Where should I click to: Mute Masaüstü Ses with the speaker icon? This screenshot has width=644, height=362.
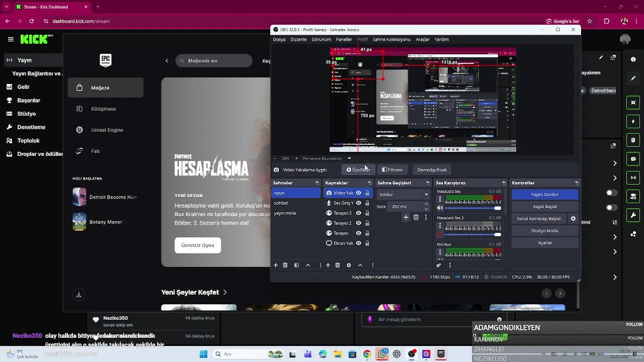(x=440, y=208)
